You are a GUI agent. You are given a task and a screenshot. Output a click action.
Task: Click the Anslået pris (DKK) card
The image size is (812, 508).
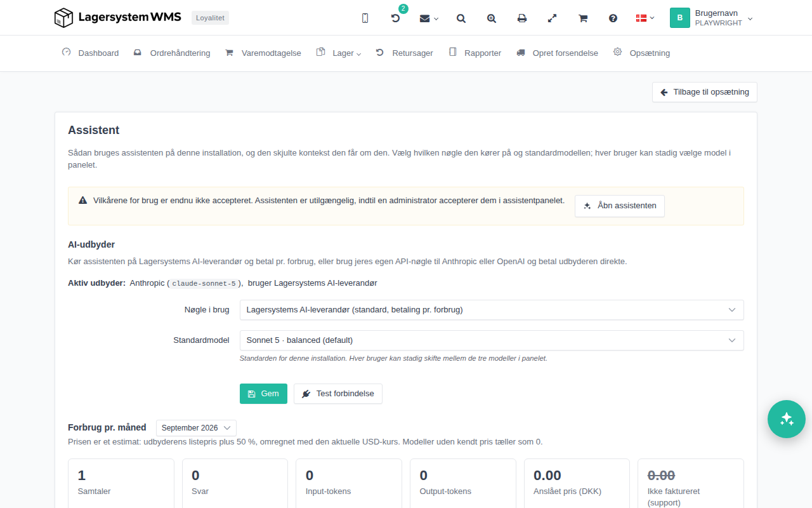(577, 483)
